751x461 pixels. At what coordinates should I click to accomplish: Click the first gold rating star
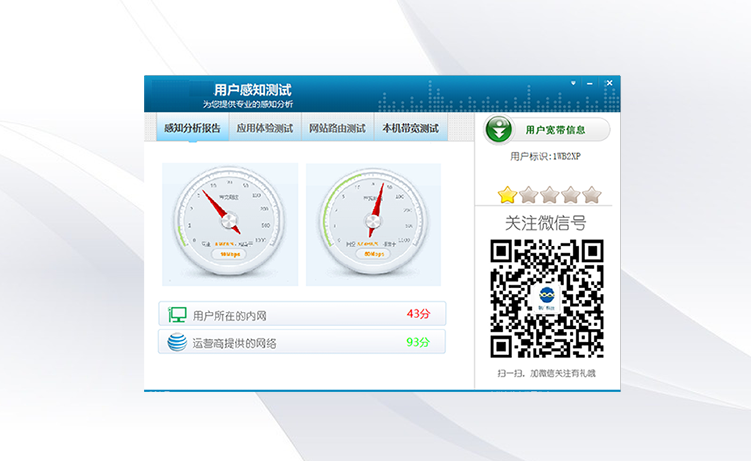coord(507,195)
